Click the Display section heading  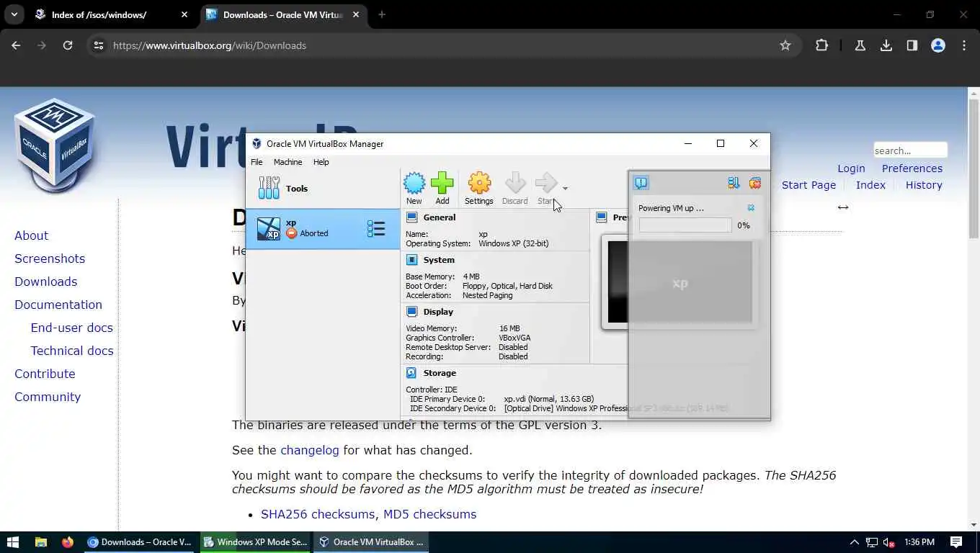pyautogui.click(x=438, y=312)
